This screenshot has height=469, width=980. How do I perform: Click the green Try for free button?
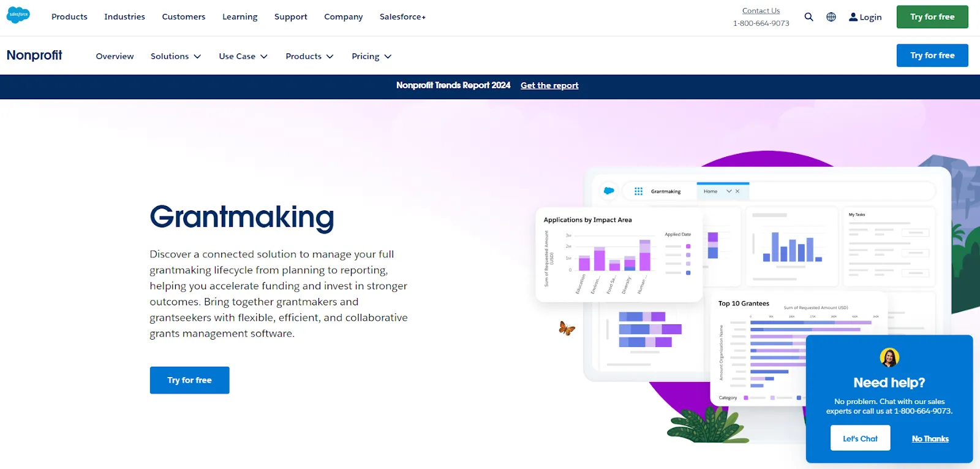coord(932,17)
